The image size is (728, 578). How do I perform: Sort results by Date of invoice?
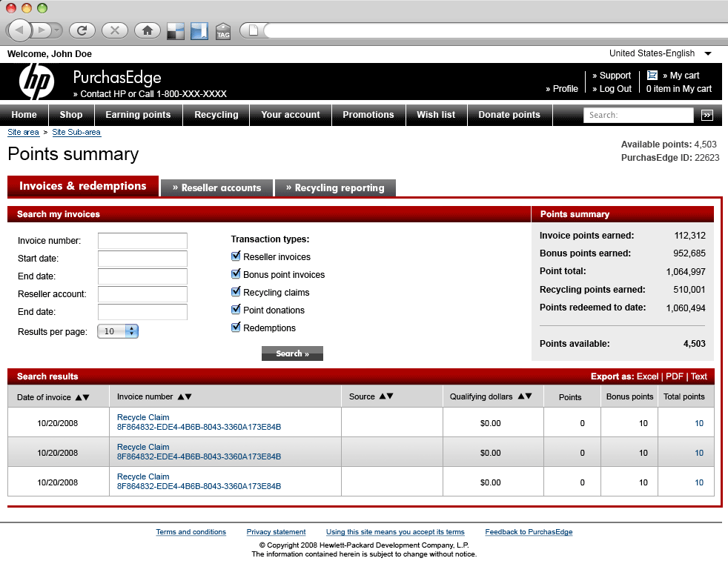pyautogui.click(x=82, y=397)
